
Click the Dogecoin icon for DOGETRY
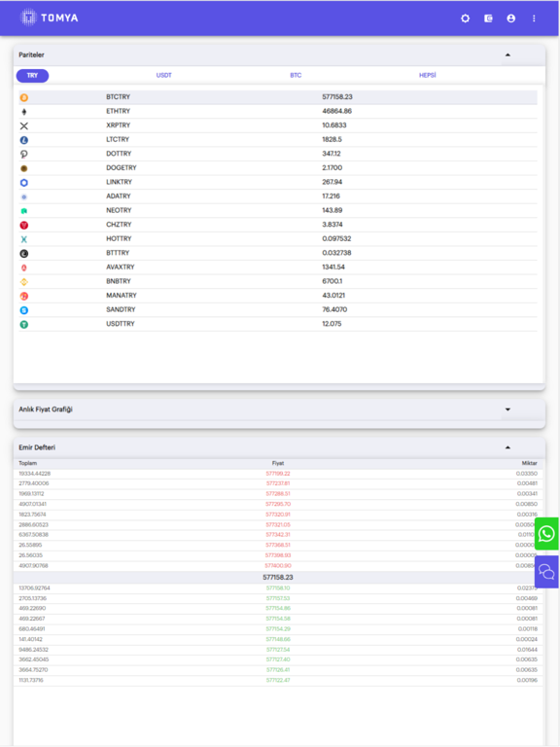pos(23,168)
